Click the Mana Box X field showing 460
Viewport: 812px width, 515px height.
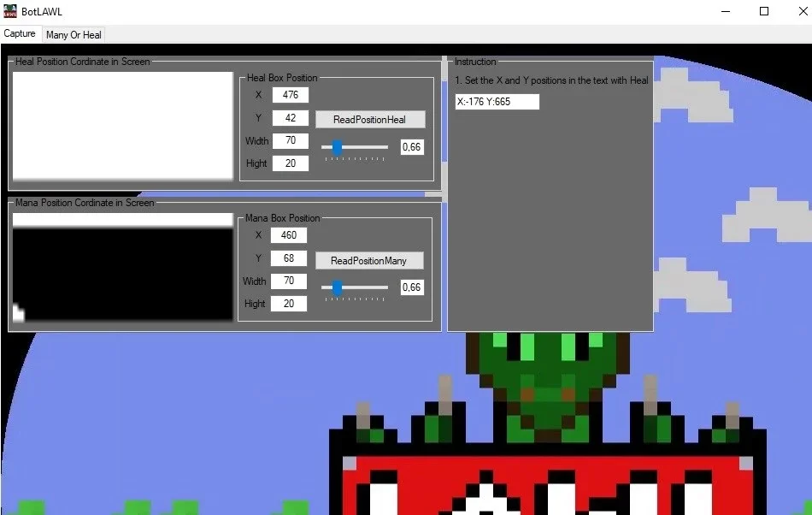tap(288, 235)
